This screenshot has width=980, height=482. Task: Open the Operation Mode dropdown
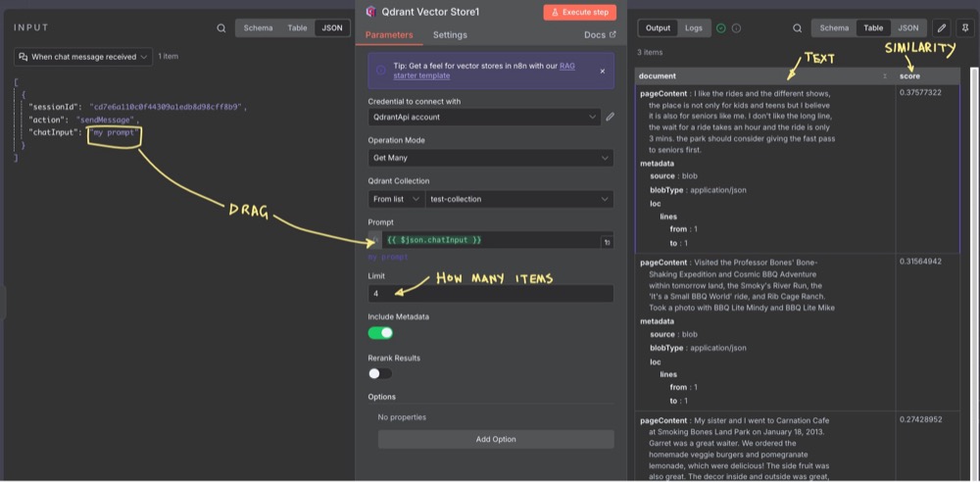point(491,158)
